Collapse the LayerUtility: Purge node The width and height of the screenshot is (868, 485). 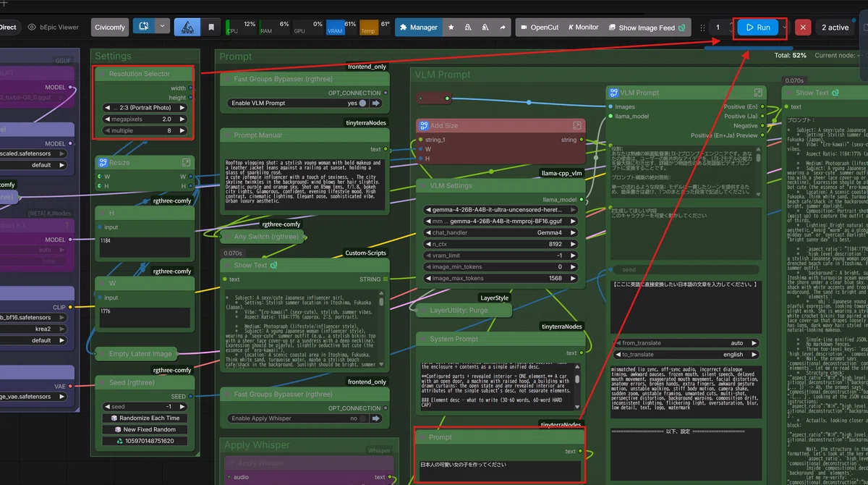tap(423, 310)
